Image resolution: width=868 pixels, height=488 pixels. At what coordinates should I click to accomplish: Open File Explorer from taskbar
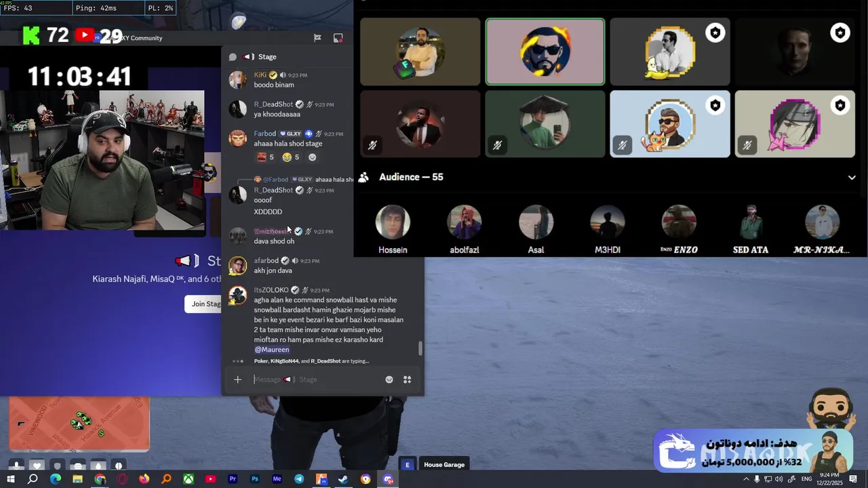(x=77, y=479)
